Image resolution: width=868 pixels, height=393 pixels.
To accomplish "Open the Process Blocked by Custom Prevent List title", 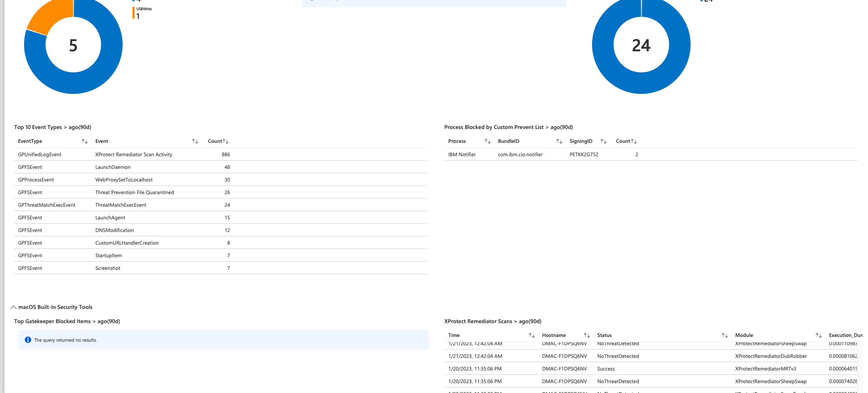I will 509,127.
